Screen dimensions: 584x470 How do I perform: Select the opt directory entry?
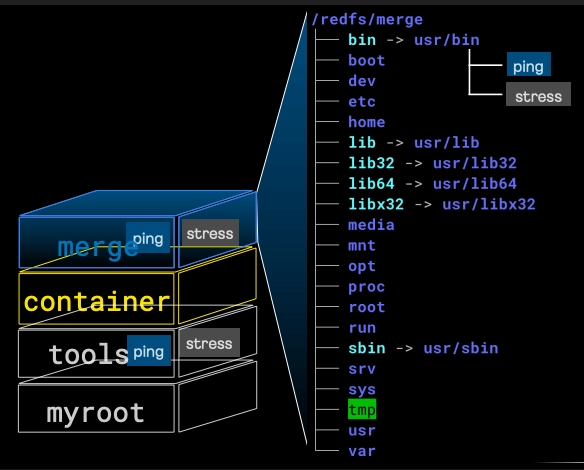pyautogui.click(x=362, y=266)
